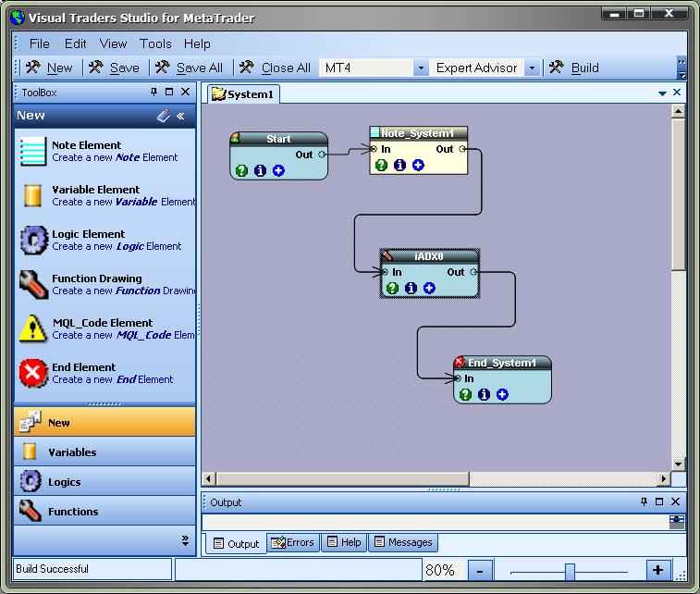700x594 pixels.
Task: Switch to the Errors tab
Action: [293, 542]
